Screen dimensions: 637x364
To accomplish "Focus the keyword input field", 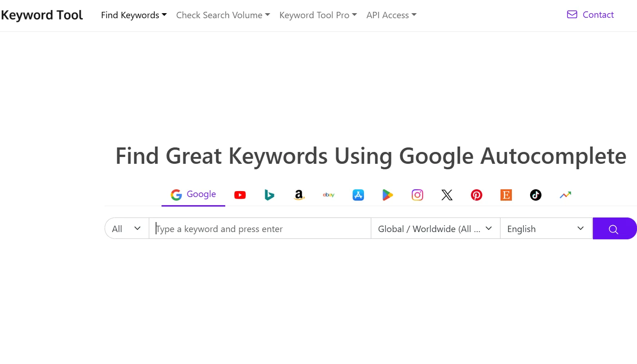I will tap(260, 228).
